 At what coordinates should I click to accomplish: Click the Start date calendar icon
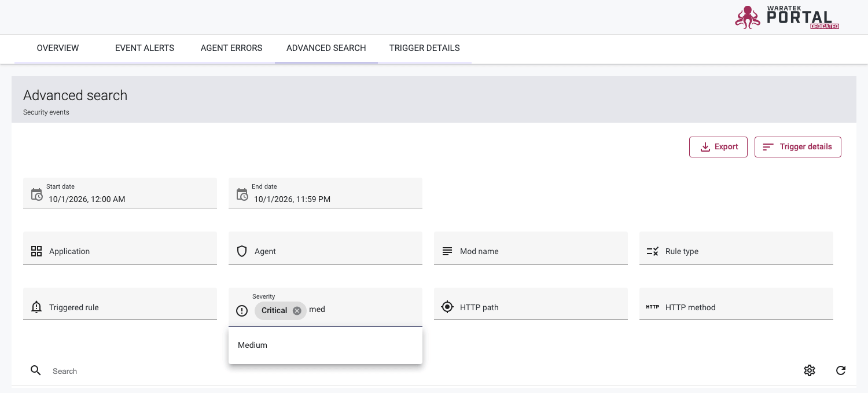pyautogui.click(x=36, y=194)
